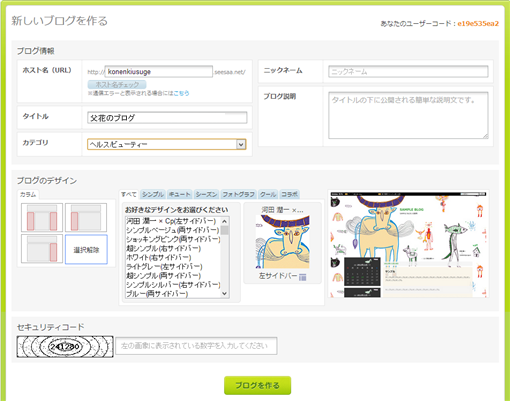Click the small layout icon beside 左サイドバー

click(x=302, y=277)
